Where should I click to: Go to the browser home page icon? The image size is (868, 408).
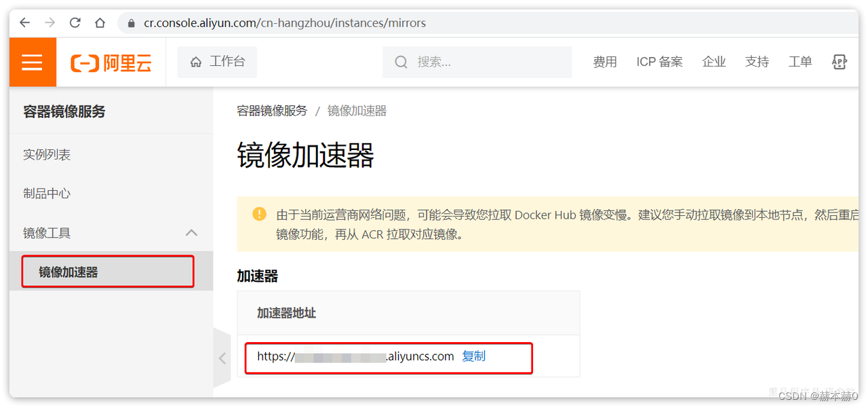coord(100,22)
